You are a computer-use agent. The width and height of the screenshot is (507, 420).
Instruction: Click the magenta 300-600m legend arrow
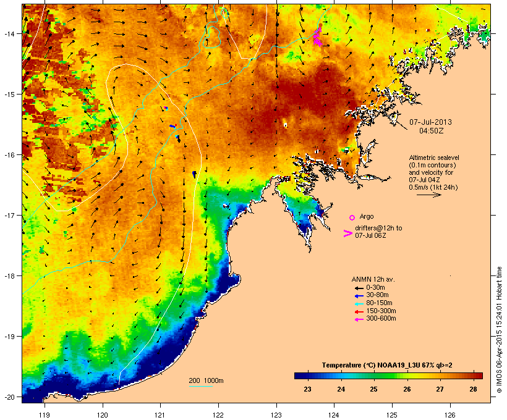(359, 319)
